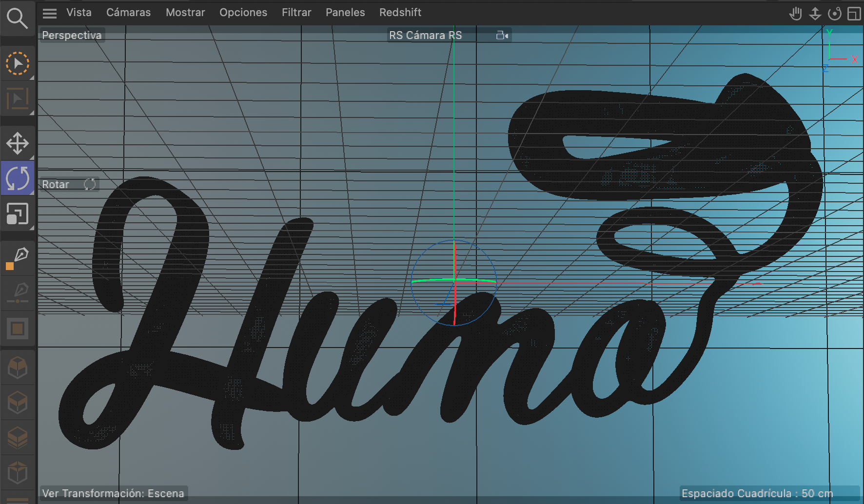Open the Redshift menu
This screenshot has width=864, height=504.
[400, 13]
